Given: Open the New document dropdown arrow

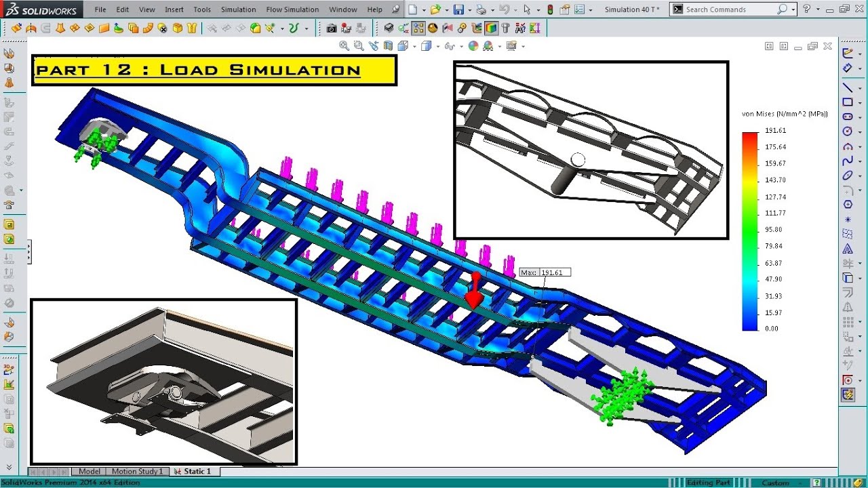Looking at the screenshot, I should pyautogui.click(x=422, y=10).
